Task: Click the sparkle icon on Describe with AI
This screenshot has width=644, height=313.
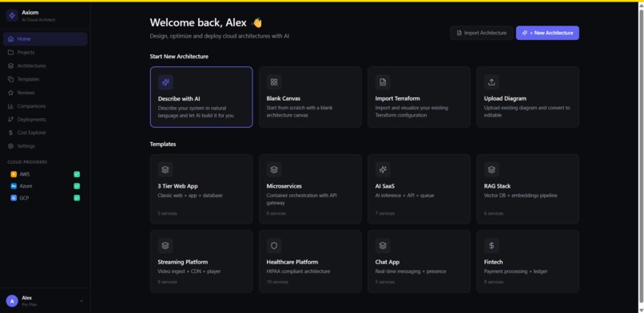Action: [165, 82]
